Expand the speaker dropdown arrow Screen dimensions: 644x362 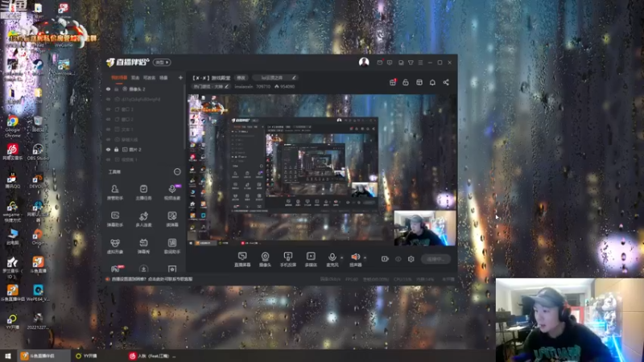365,258
